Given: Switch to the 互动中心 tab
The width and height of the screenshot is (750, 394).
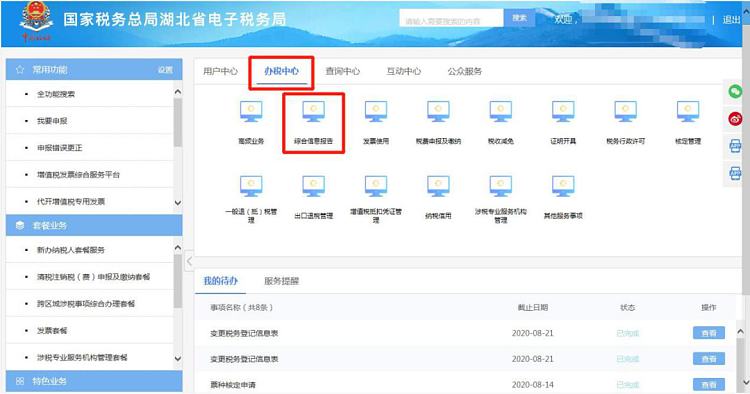Looking at the screenshot, I should [x=404, y=71].
